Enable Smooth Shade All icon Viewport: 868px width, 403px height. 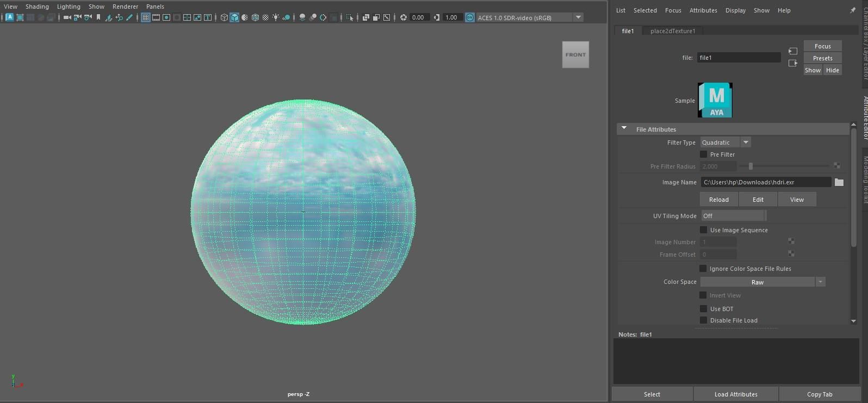point(234,17)
